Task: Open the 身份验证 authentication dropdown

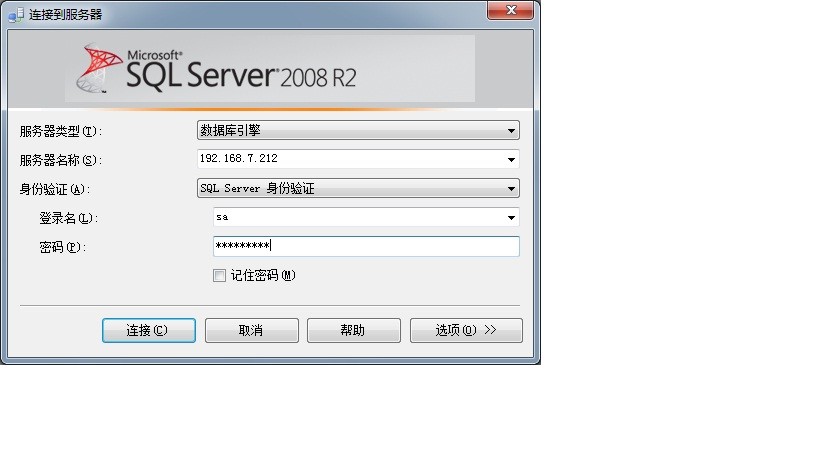Action: tap(358, 188)
